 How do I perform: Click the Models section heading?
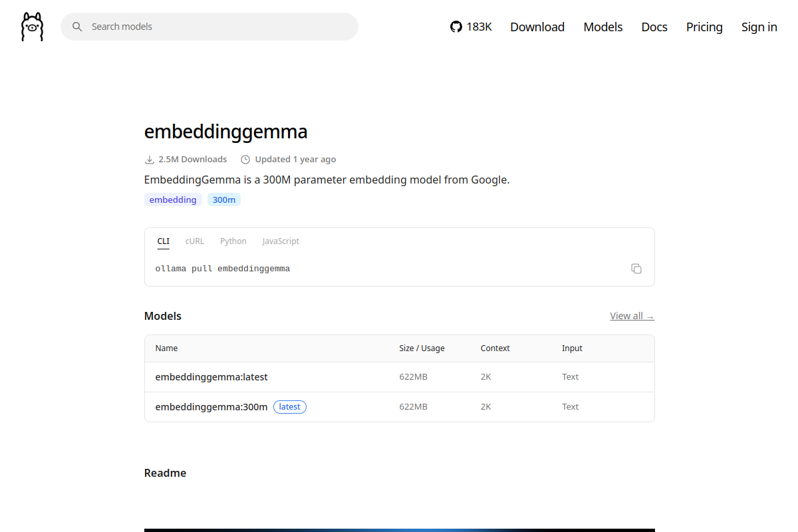[163, 316]
